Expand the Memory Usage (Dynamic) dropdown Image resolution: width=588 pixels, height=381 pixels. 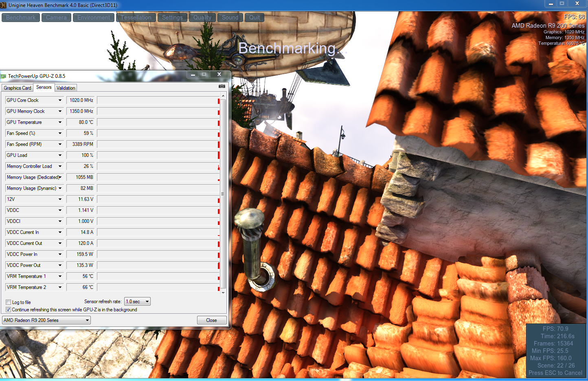pos(60,188)
